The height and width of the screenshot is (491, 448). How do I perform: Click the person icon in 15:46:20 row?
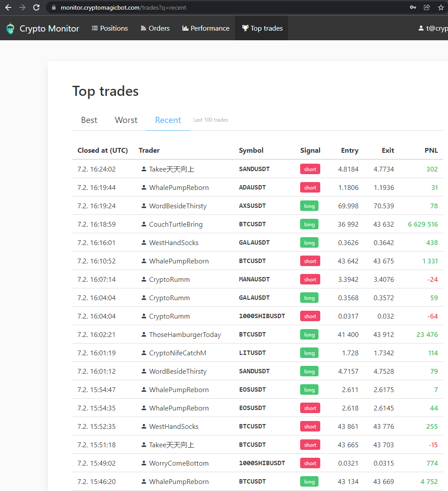[x=143, y=482]
